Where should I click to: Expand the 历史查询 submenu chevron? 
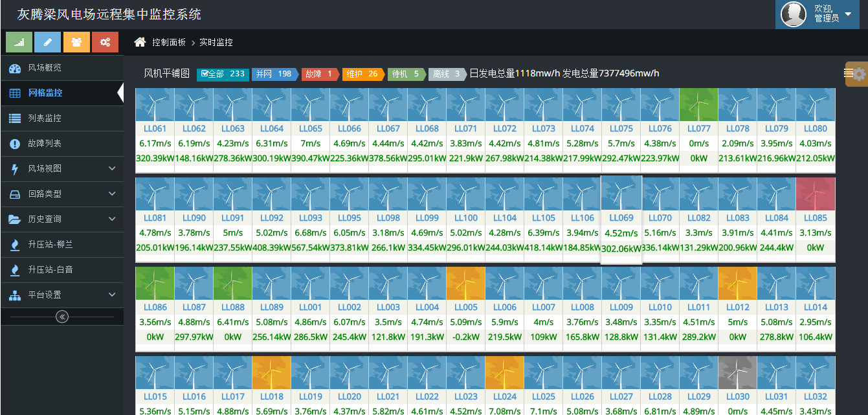[x=112, y=219]
